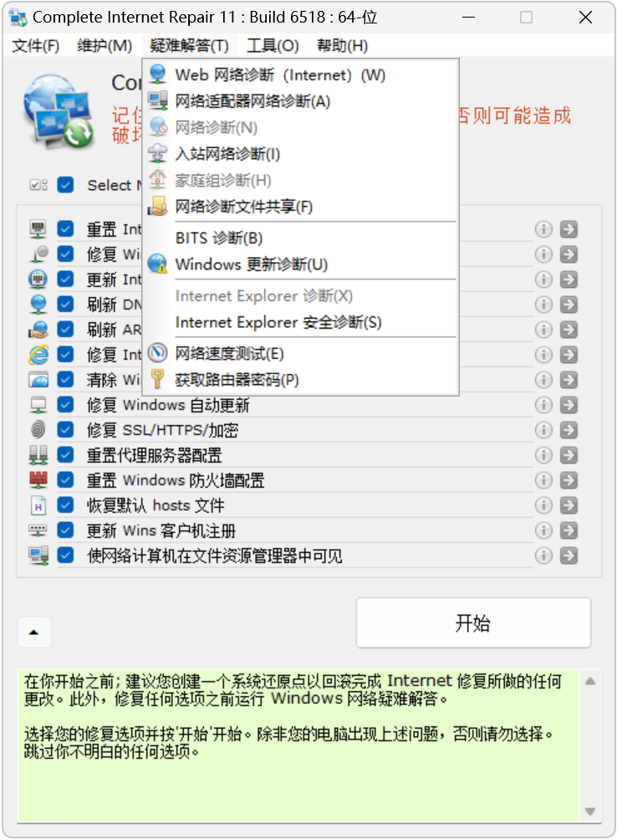The width and height of the screenshot is (617, 840).
Task: Uncheck 更新 Wins 客户机注册 checkbox
Action: click(x=65, y=530)
